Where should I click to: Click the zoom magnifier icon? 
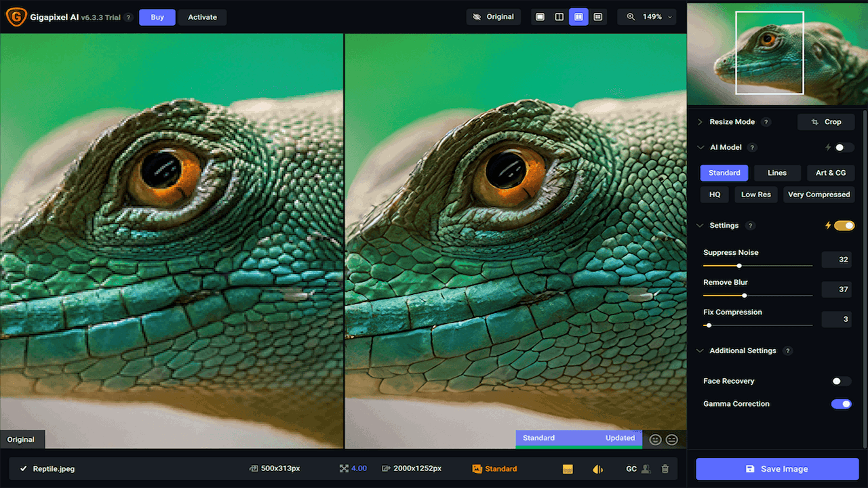tap(631, 17)
